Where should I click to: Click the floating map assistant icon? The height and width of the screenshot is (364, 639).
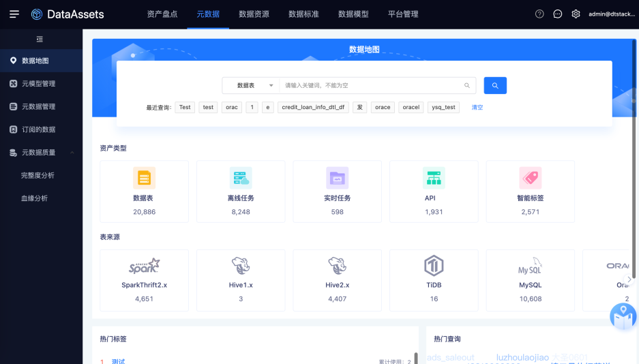tap(623, 316)
